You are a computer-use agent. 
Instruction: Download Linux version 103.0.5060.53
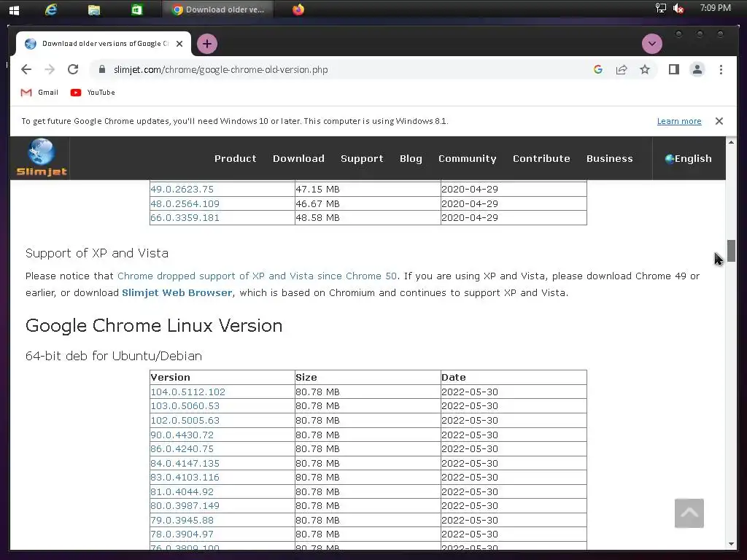tap(185, 406)
